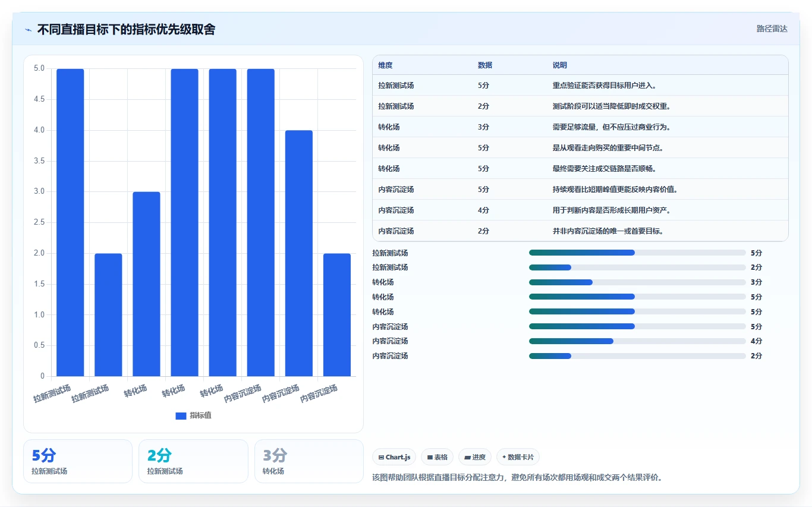Click the 拉新测试场 5分 progress bar
This screenshot has width=812, height=507.
point(637,253)
